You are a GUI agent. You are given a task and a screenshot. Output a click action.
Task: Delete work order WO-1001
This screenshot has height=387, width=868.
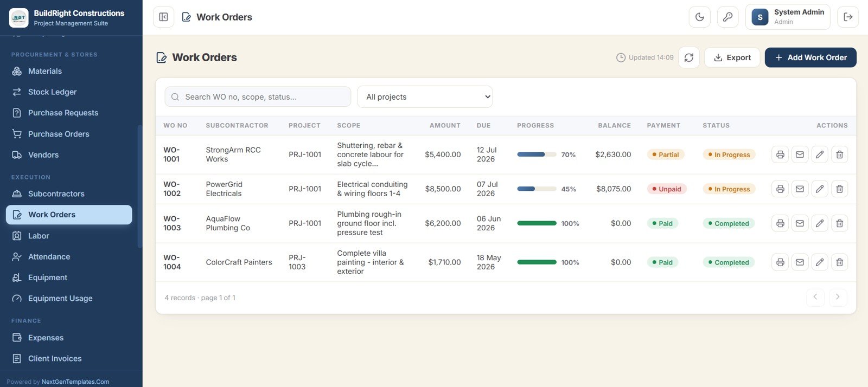[x=839, y=154]
